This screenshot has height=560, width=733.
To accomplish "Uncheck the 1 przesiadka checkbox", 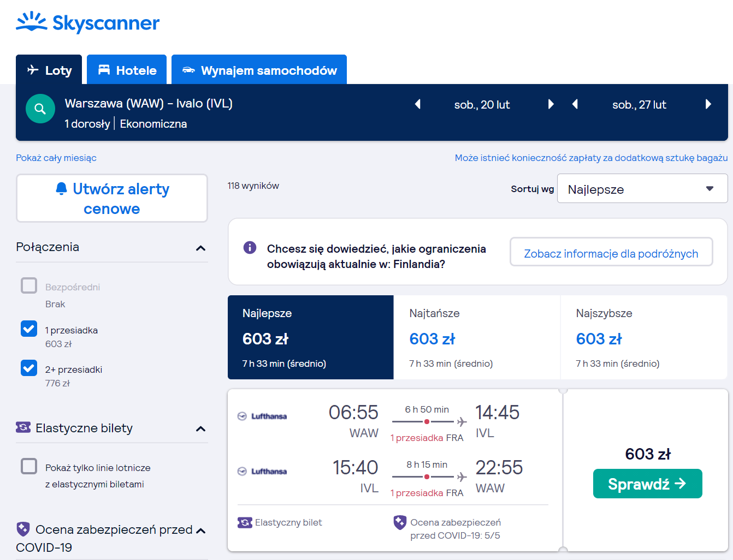I will tap(29, 329).
